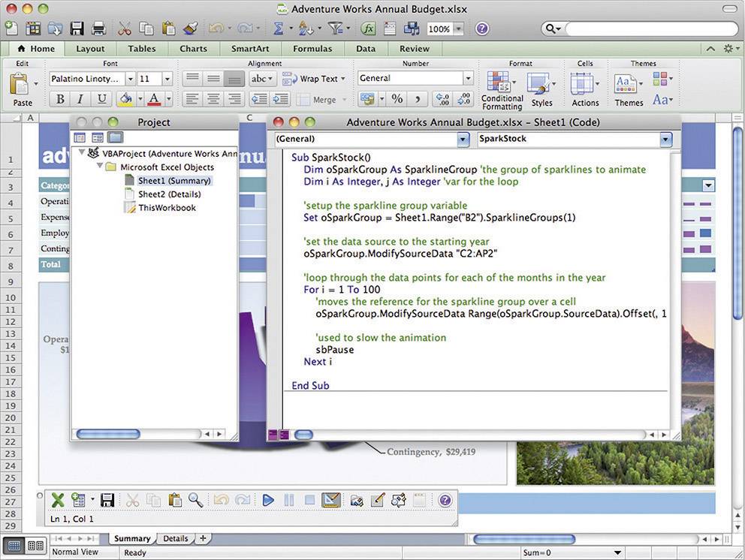Screen dimensions: 745x560
Task: Select bottom vertical alignment button
Action: click(234, 78)
